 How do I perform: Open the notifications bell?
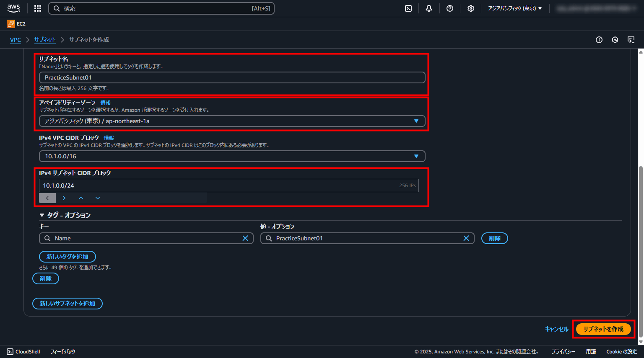429,8
